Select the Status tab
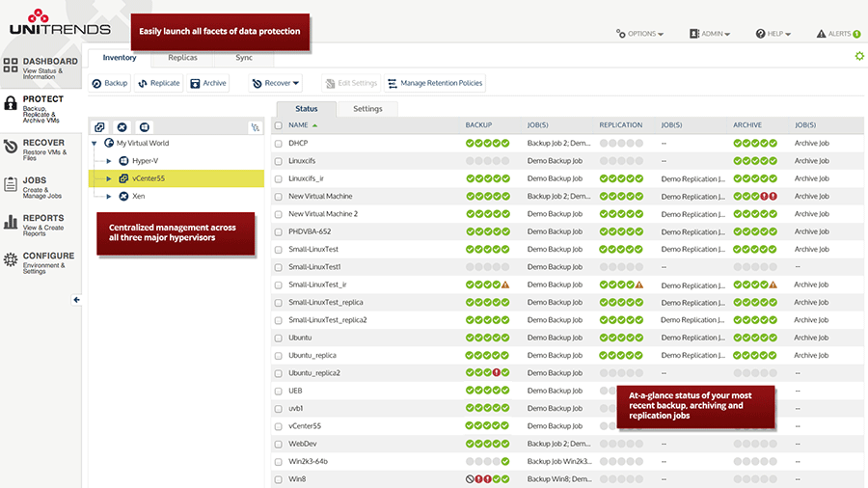This screenshot has height=488, width=868. point(306,108)
